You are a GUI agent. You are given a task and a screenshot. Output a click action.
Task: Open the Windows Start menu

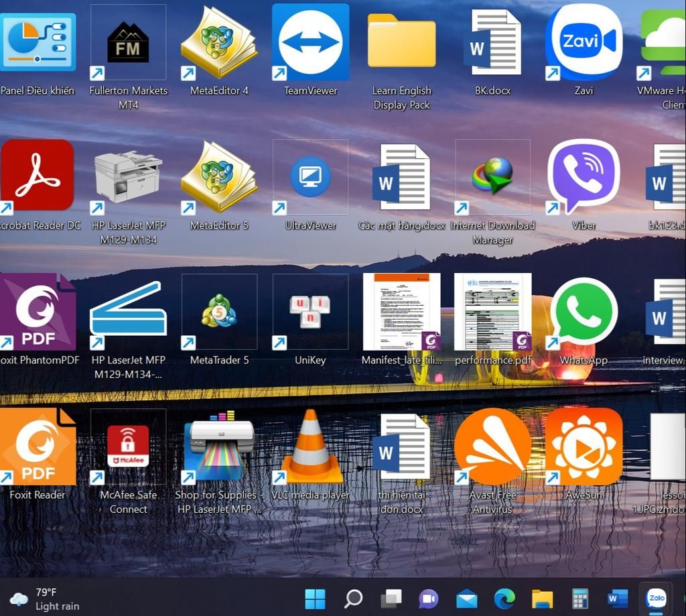[x=315, y=599]
